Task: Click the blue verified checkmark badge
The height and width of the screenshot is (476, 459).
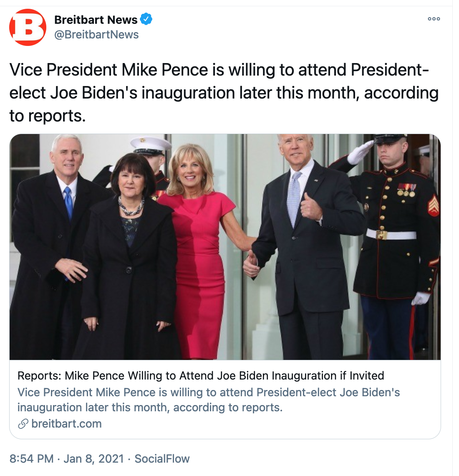Action: pos(146,19)
